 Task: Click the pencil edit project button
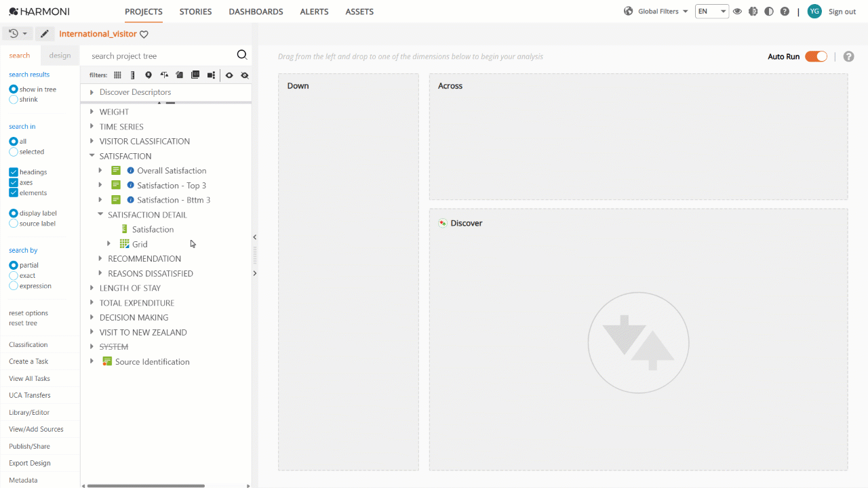click(x=45, y=33)
